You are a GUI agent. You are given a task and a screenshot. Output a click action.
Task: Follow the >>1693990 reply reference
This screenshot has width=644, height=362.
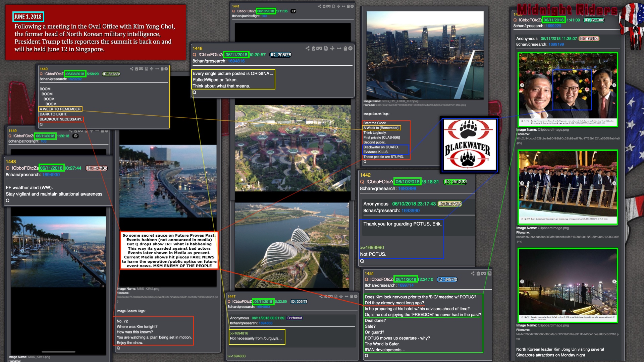click(x=372, y=247)
